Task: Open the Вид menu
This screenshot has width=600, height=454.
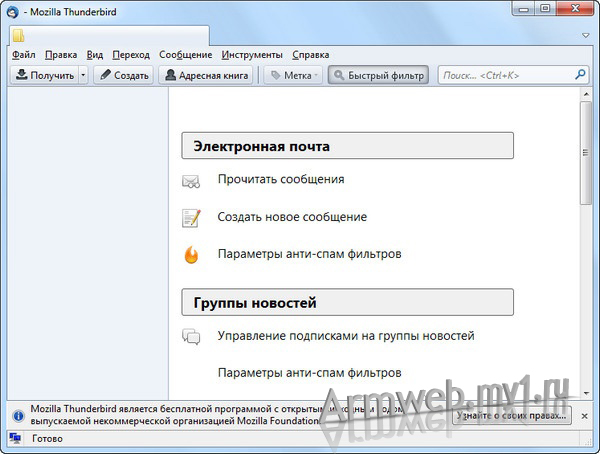Action: pyautogui.click(x=95, y=55)
